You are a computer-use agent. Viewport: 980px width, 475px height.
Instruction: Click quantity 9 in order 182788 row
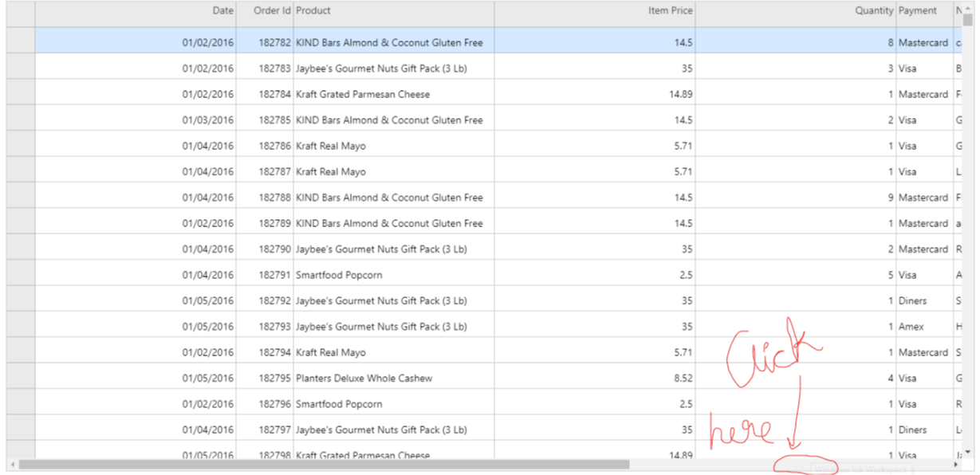coord(796,197)
